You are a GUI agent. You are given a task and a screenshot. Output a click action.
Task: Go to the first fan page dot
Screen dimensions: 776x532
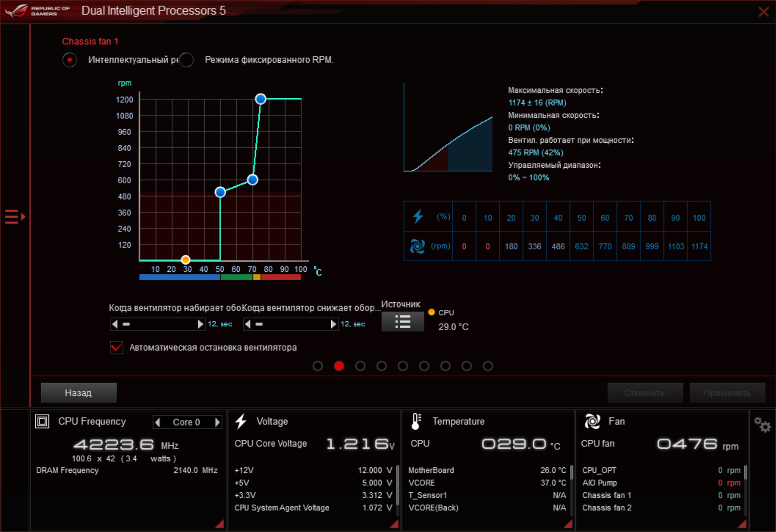pyautogui.click(x=318, y=366)
